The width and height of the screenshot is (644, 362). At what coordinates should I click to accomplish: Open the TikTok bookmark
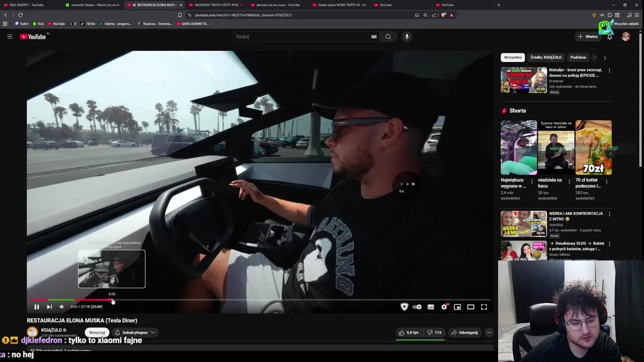point(88,24)
